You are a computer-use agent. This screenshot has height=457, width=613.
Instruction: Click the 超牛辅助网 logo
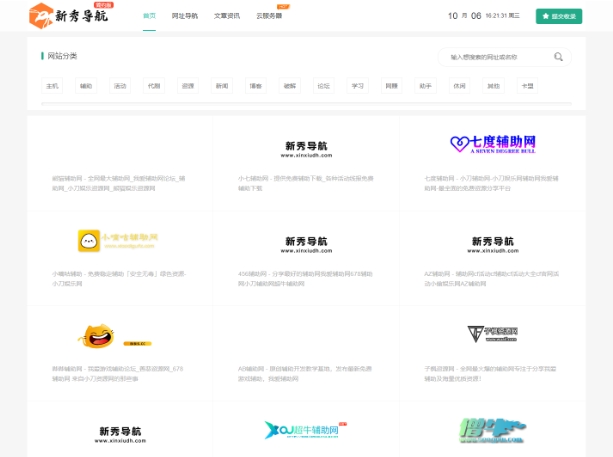tap(306, 430)
